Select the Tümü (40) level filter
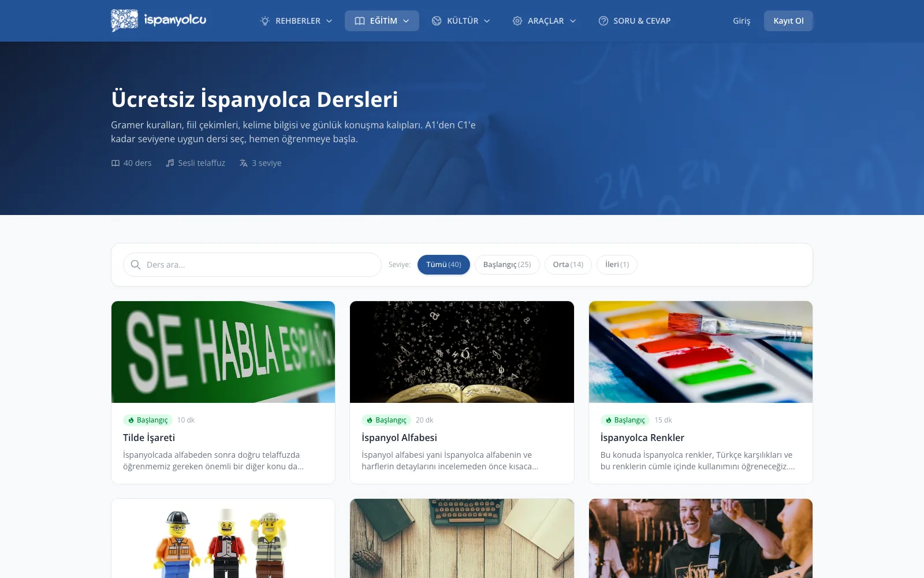The height and width of the screenshot is (578, 924). pos(444,265)
